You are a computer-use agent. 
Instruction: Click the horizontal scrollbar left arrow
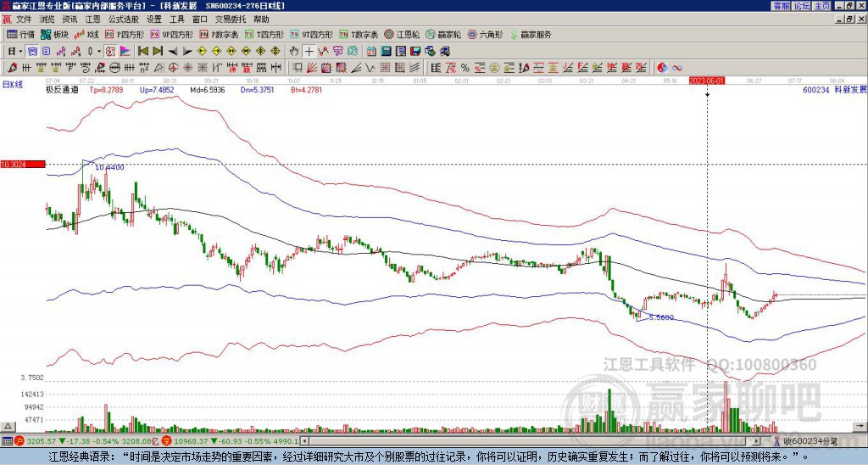pyautogui.click(x=305, y=441)
